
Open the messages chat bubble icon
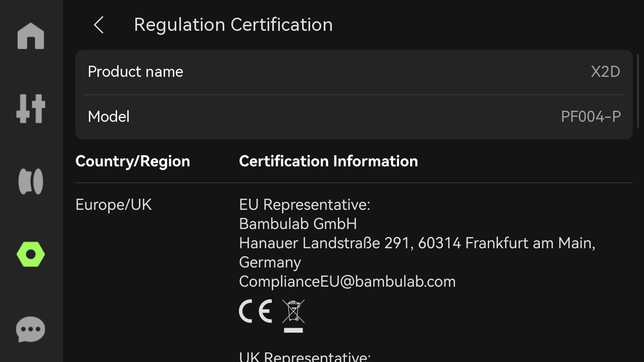click(31, 329)
